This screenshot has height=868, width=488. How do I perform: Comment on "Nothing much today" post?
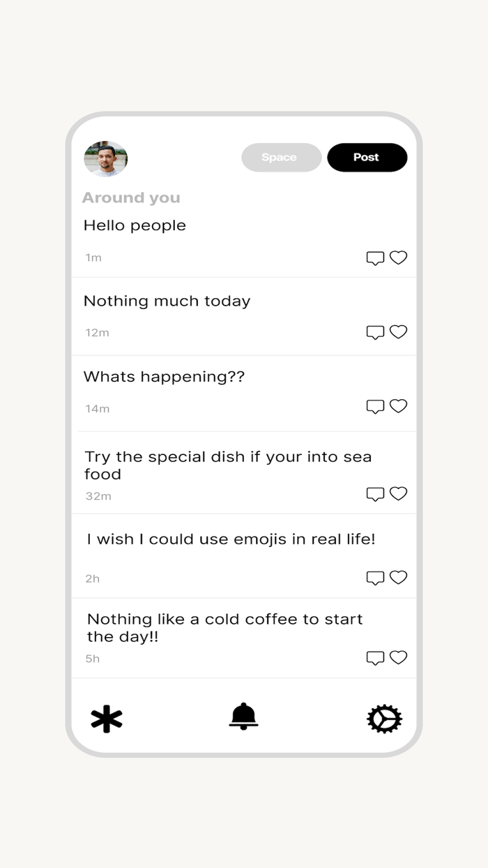point(375,333)
